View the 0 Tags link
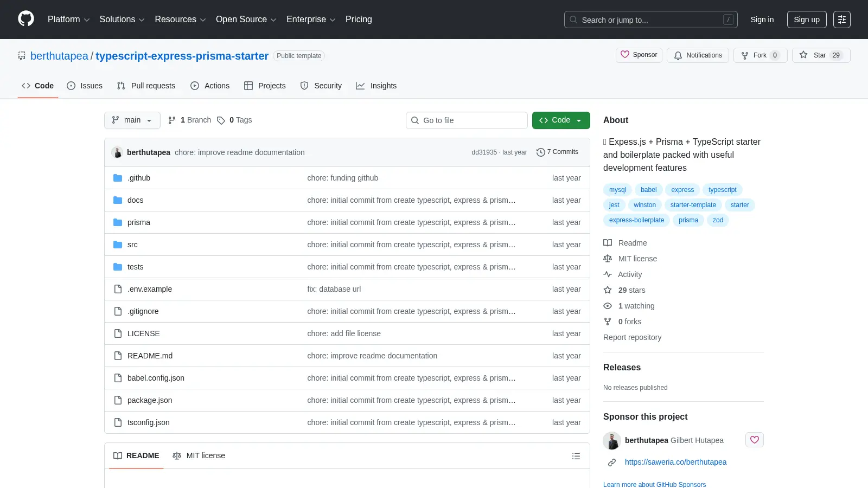The height and width of the screenshot is (488, 868). coord(234,120)
